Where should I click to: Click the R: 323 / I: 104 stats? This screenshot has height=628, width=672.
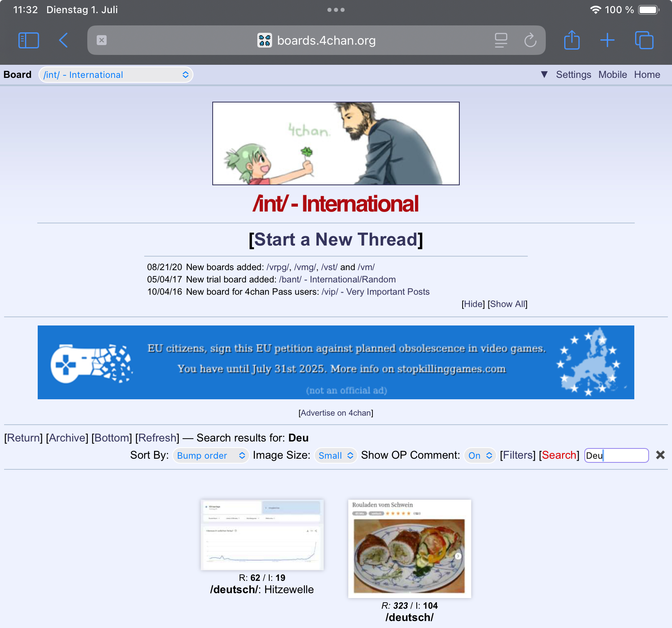[x=410, y=606]
